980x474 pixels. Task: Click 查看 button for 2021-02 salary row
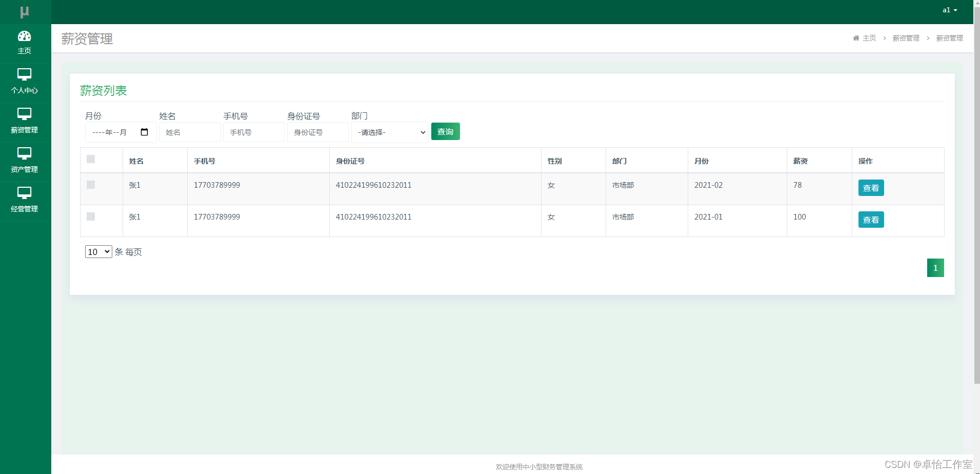pyautogui.click(x=871, y=188)
